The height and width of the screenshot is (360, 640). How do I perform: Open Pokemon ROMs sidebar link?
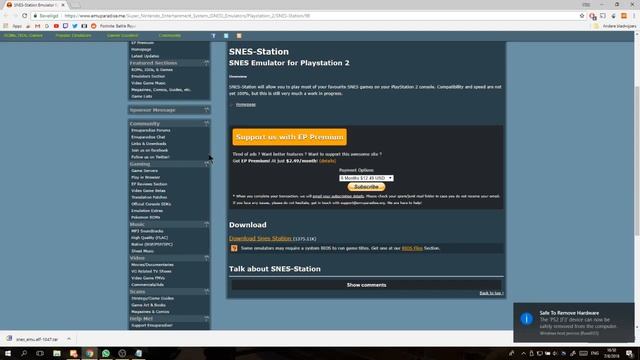coord(146,217)
